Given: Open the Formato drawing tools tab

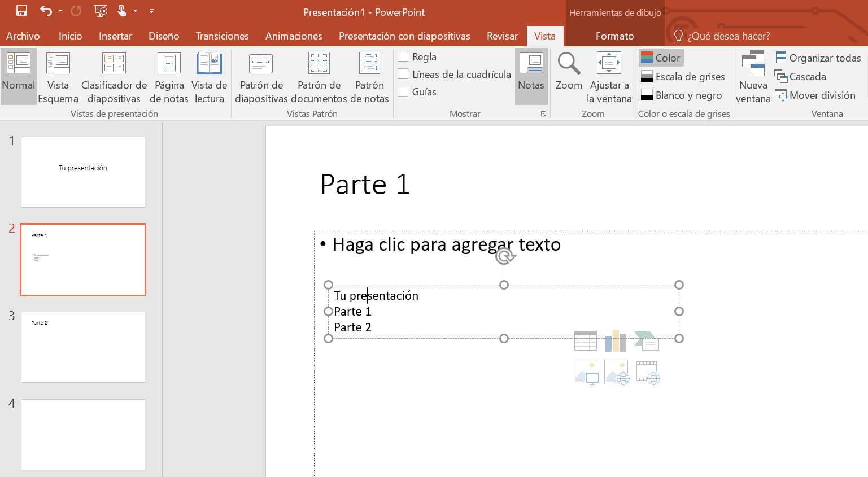Looking at the screenshot, I should click(614, 36).
